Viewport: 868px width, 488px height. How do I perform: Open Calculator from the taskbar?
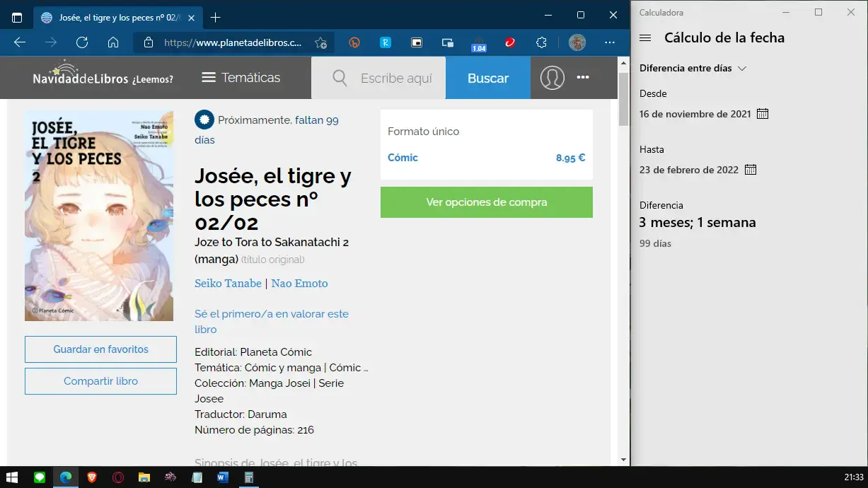(x=248, y=478)
